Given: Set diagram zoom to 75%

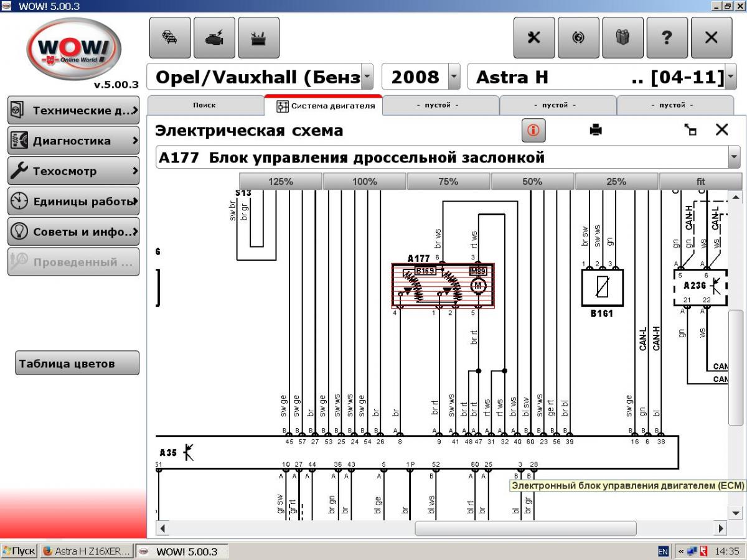Looking at the screenshot, I should tap(448, 182).
